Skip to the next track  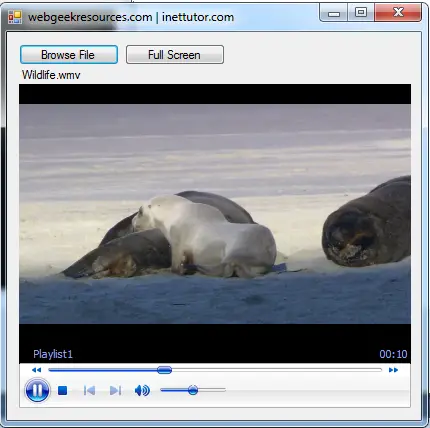pos(115,390)
